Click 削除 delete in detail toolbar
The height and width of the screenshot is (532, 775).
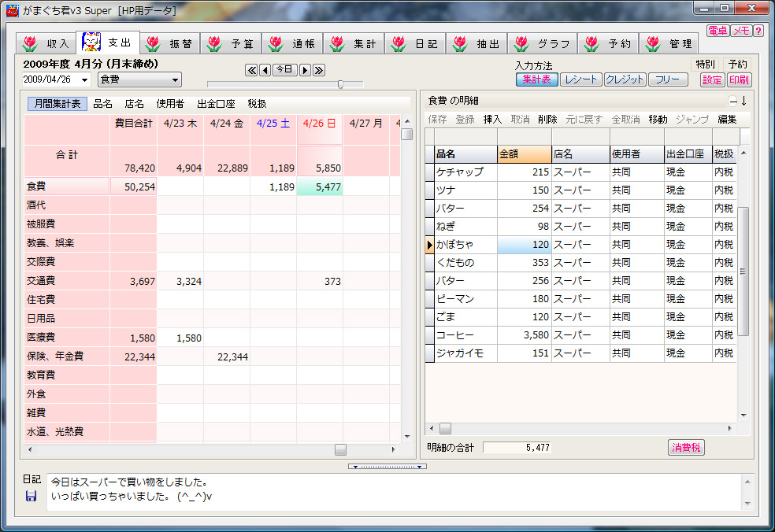(547, 120)
